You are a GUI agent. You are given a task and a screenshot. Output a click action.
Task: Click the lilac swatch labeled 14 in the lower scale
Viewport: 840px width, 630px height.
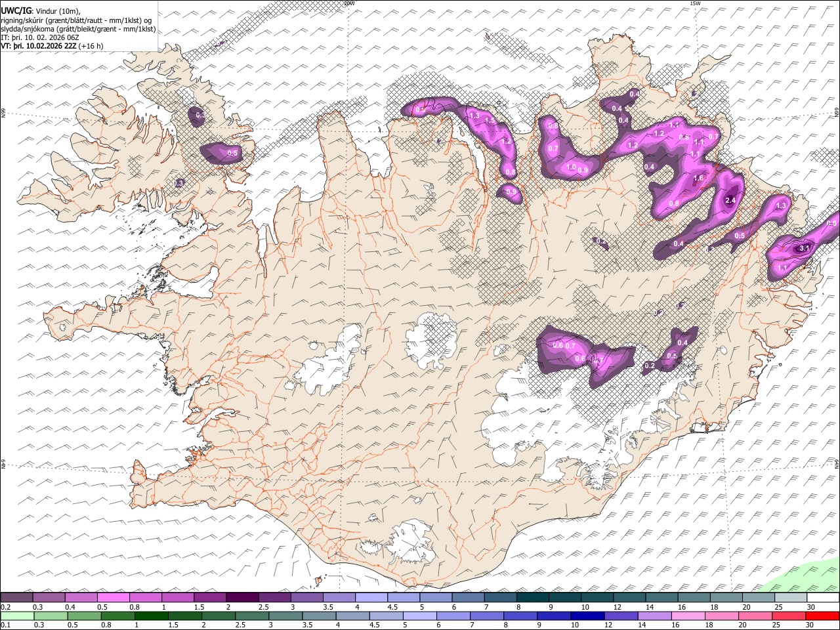point(655,616)
